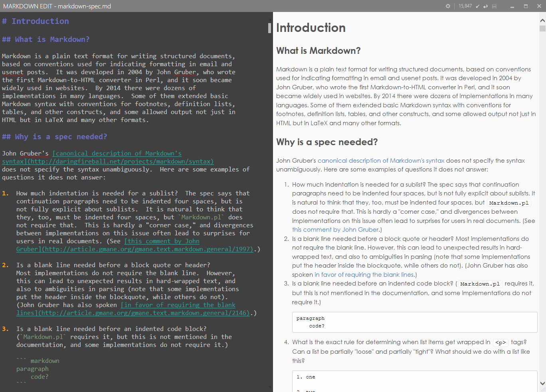Open the settings gear in the title bar
Viewport: 546px width, 392px height.
448,6
